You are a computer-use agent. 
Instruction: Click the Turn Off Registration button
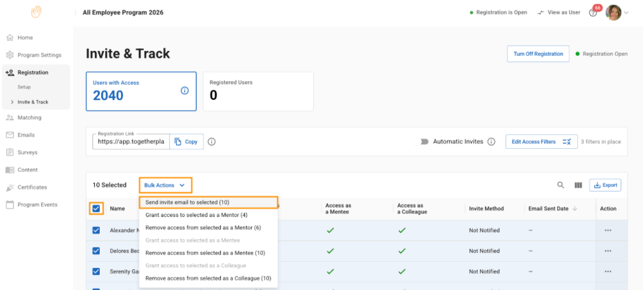[x=537, y=54]
